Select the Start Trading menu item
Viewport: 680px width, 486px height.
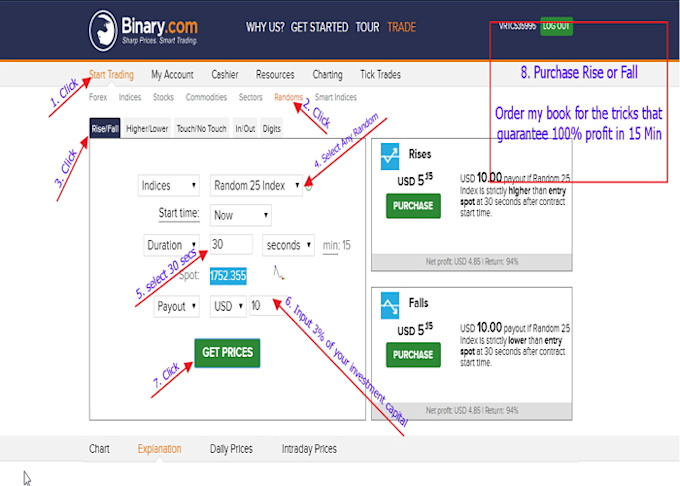[x=111, y=75]
